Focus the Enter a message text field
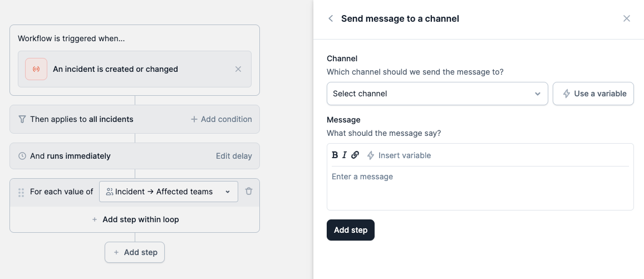The width and height of the screenshot is (644, 279). (480, 188)
